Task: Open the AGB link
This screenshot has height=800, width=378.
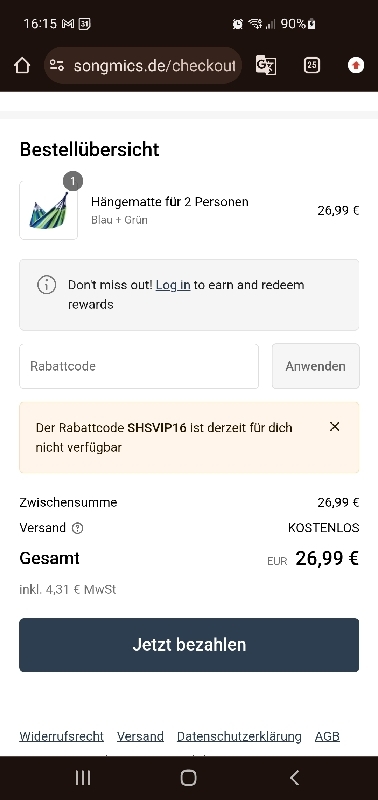Action: (327, 737)
